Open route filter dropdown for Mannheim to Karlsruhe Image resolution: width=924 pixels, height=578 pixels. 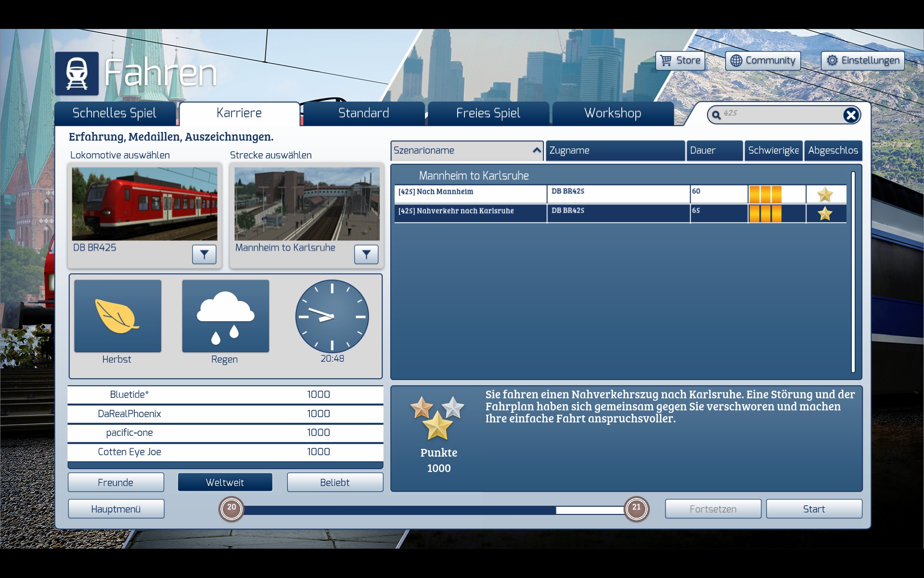point(366,254)
